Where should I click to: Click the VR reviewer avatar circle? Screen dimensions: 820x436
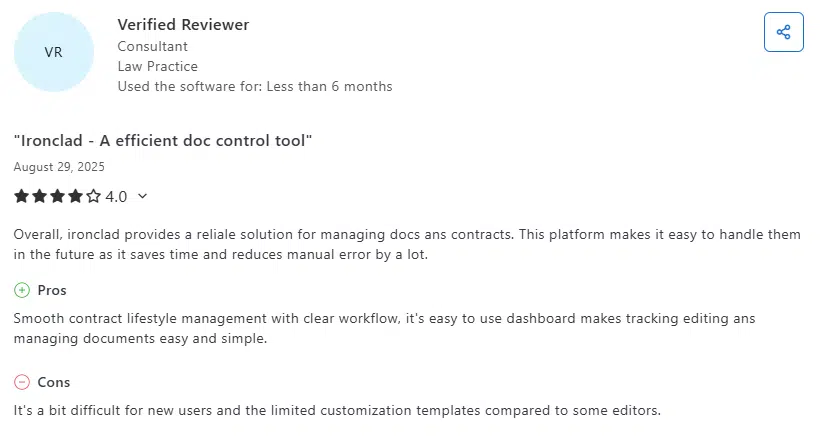pos(54,52)
